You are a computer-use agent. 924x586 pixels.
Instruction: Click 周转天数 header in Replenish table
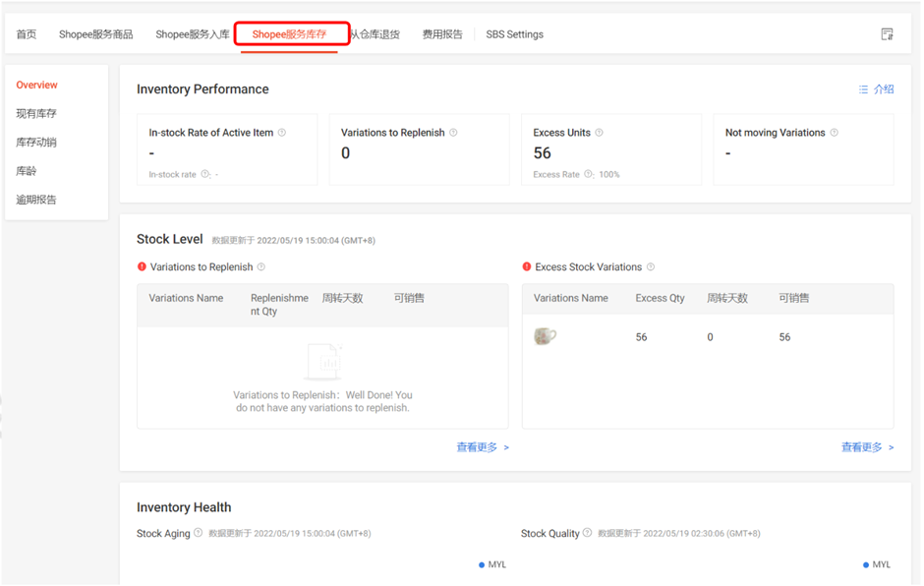click(x=342, y=298)
